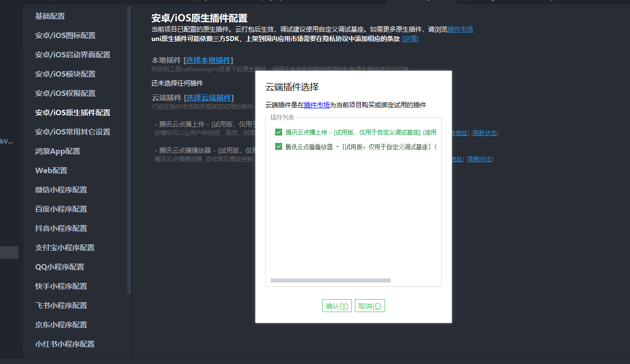
Task: Open 抖音小程序配置 section
Action: tap(61, 228)
